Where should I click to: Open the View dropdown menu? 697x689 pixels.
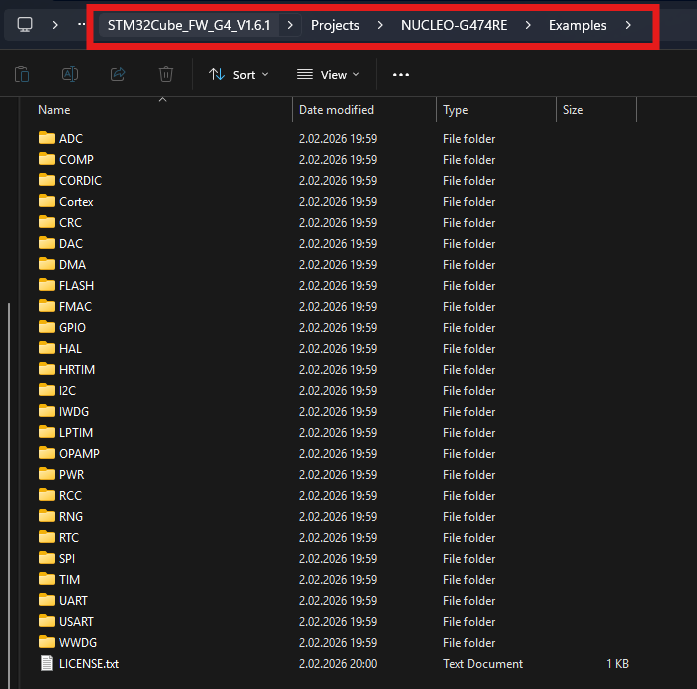coord(328,74)
